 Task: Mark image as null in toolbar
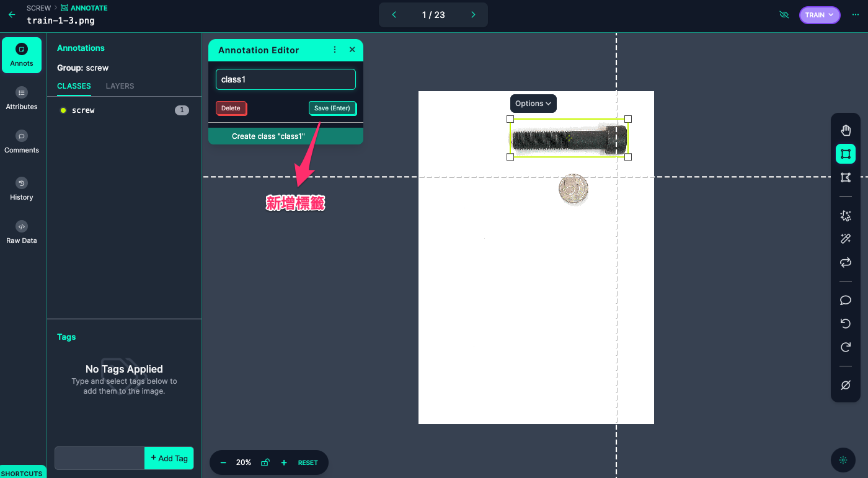(845, 385)
